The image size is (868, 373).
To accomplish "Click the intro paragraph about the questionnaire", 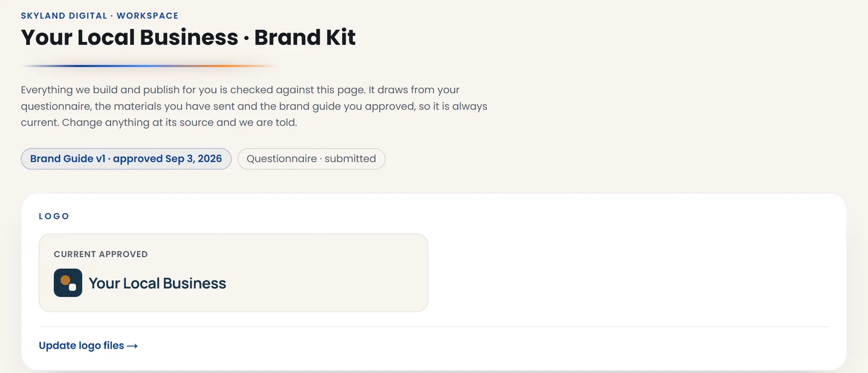I will pyautogui.click(x=254, y=106).
